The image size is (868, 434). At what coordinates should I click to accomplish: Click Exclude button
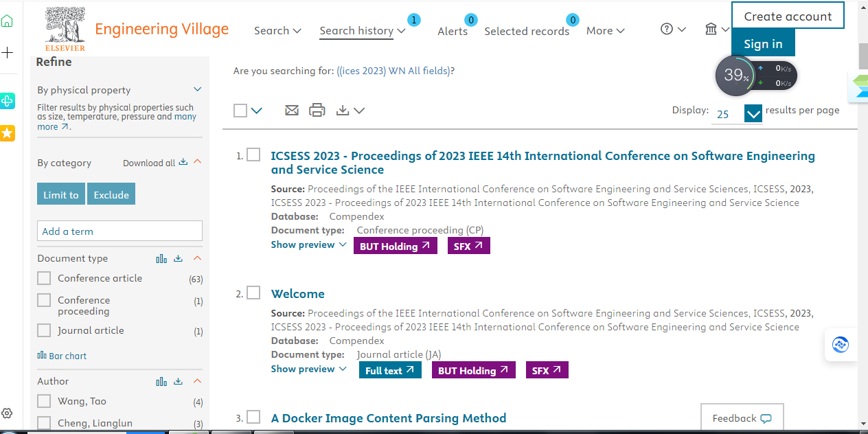[x=111, y=194]
